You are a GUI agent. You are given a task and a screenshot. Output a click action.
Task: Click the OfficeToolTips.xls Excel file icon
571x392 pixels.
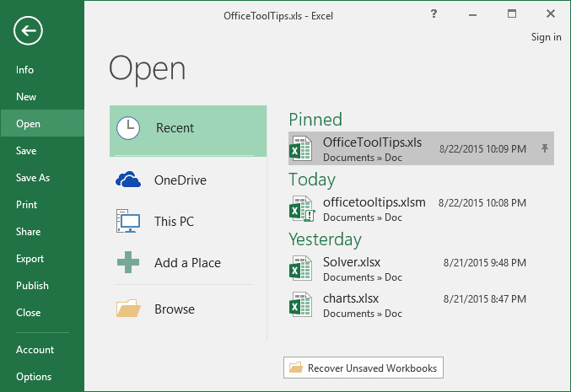300,148
